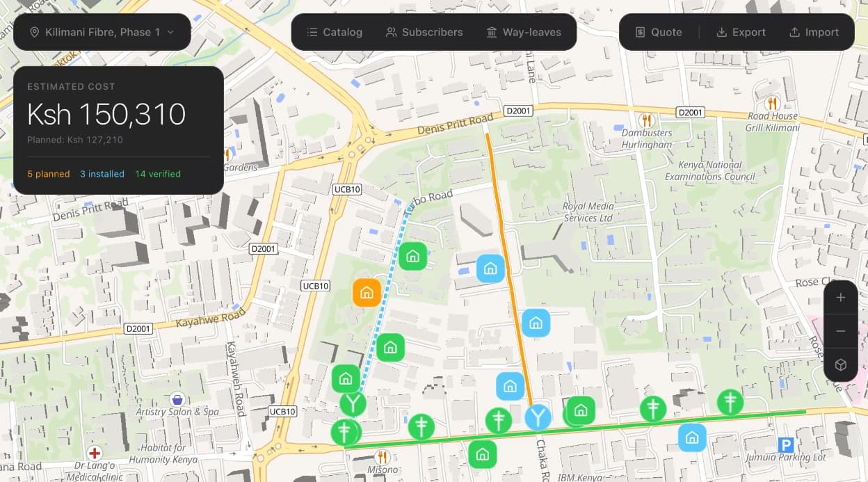Select blue home marker near Jumuia Parking Lot
The width and height of the screenshot is (868, 482).
692,437
